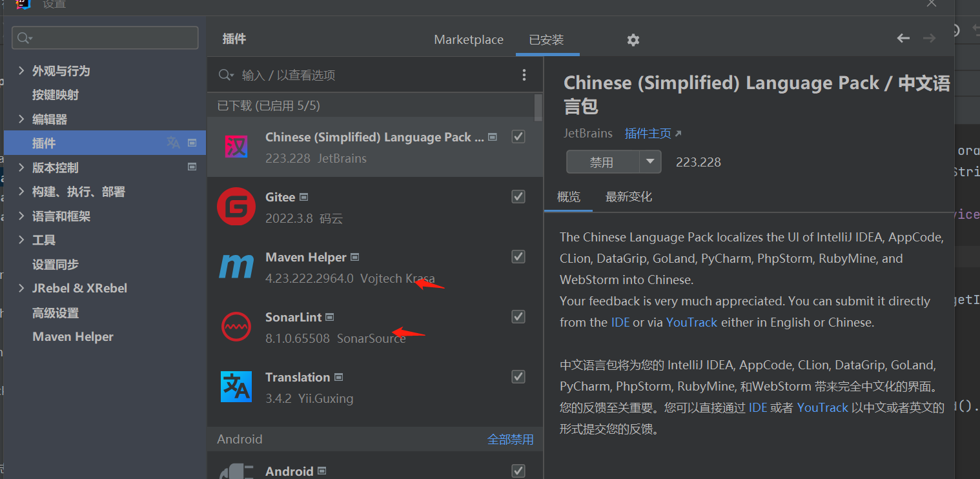This screenshot has width=980, height=479.
Task: Click the marker icon beside Maven Helper name
Action: [354, 257]
